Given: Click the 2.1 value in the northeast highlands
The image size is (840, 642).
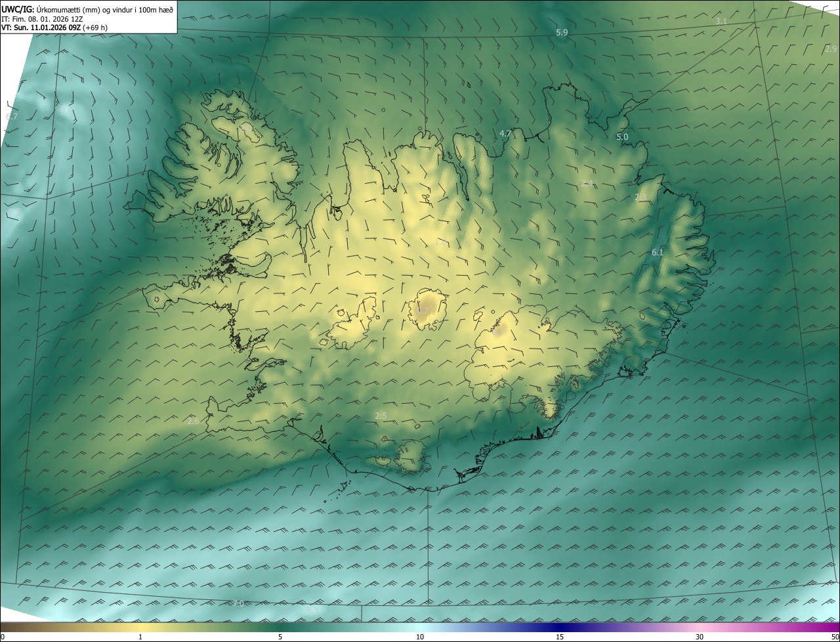Looking at the screenshot, I should (587, 183).
